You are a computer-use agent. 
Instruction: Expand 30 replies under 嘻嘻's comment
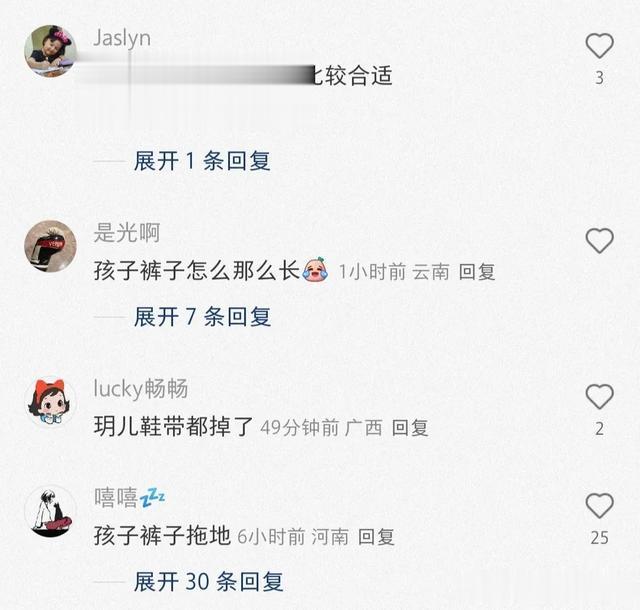[x=209, y=581]
